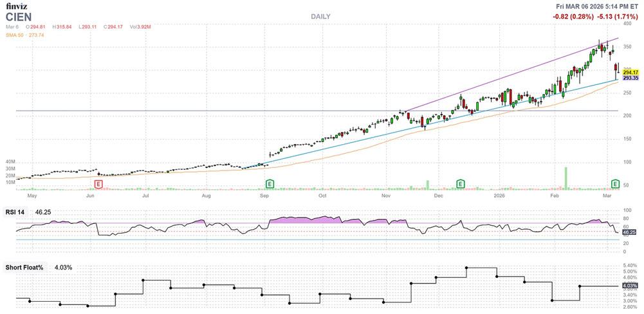Click the 40M volume scale label
644x314 pixels.
pyautogui.click(x=10, y=162)
